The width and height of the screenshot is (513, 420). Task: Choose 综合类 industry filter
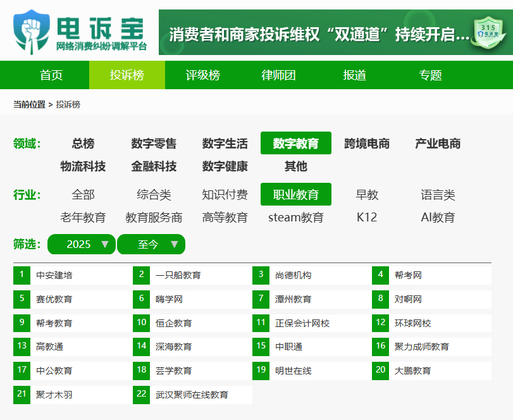click(154, 195)
